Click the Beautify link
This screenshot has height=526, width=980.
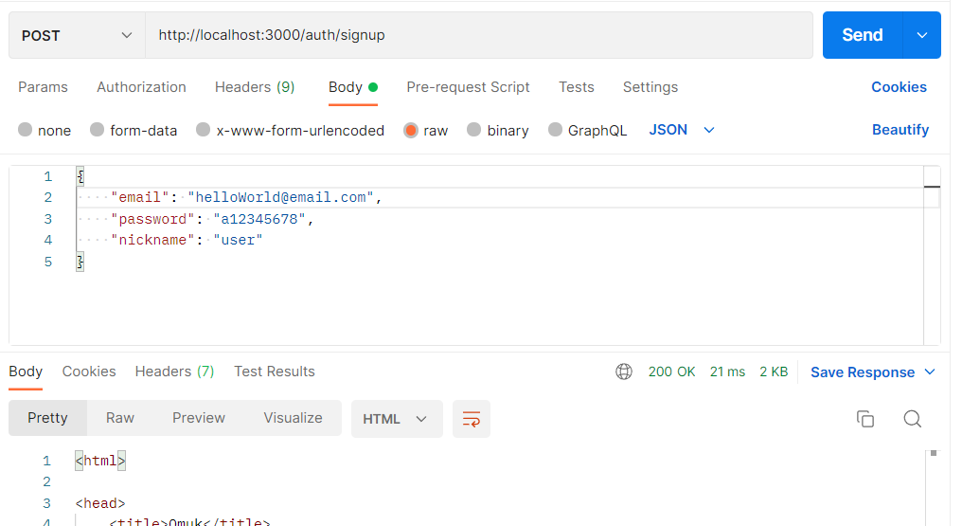pyautogui.click(x=900, y=130)
